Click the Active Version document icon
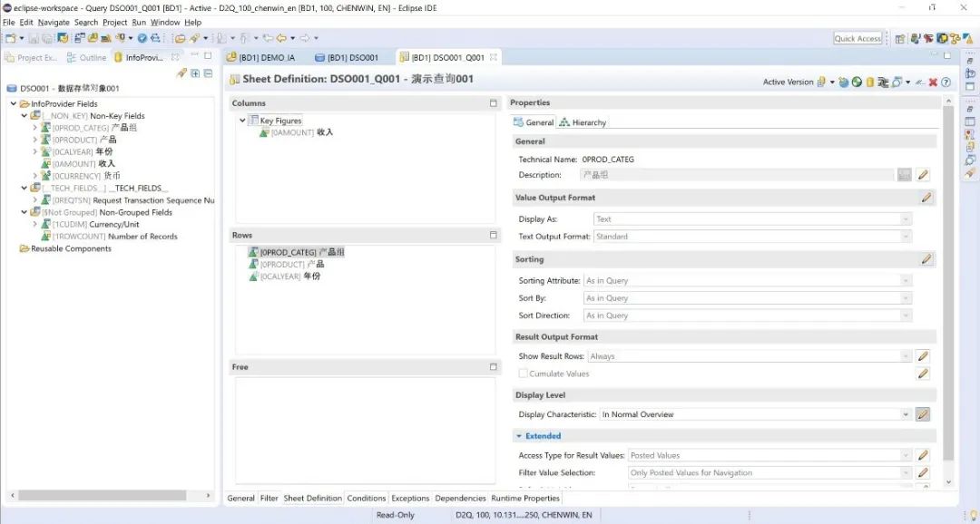The width and height of the screenshot is (980, 524). pos(822,82)
